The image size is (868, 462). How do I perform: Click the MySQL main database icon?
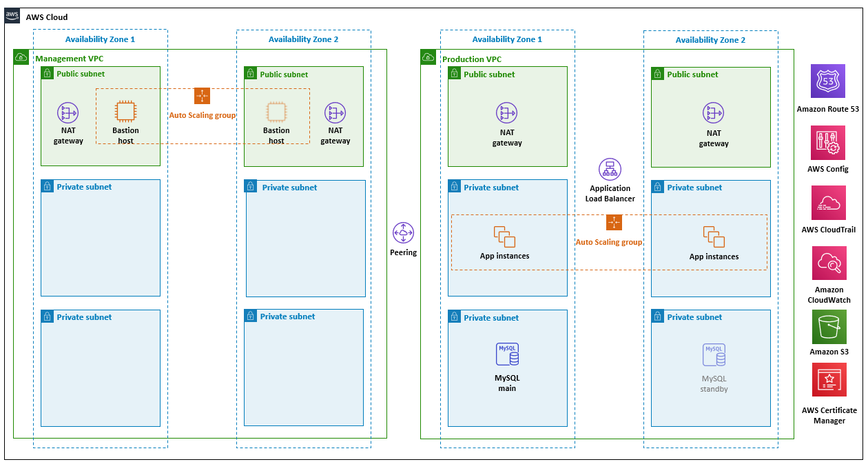click(x=508, y=355)
